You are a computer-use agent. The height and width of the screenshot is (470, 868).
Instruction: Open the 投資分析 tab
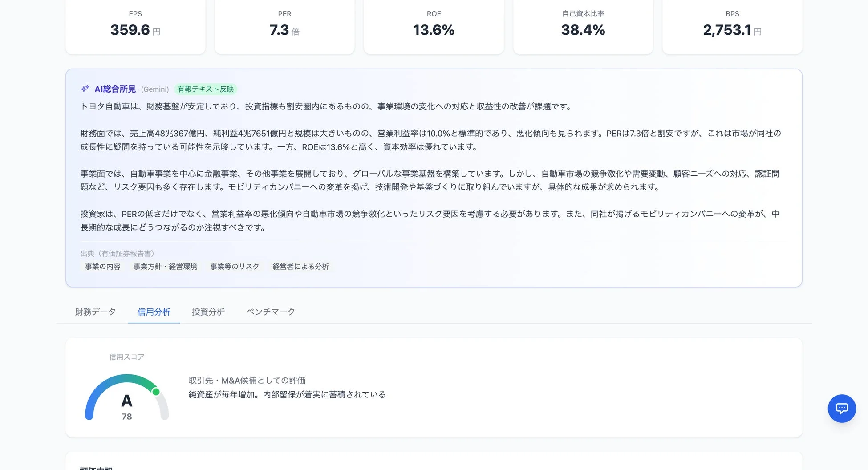[x=207, y=312]
